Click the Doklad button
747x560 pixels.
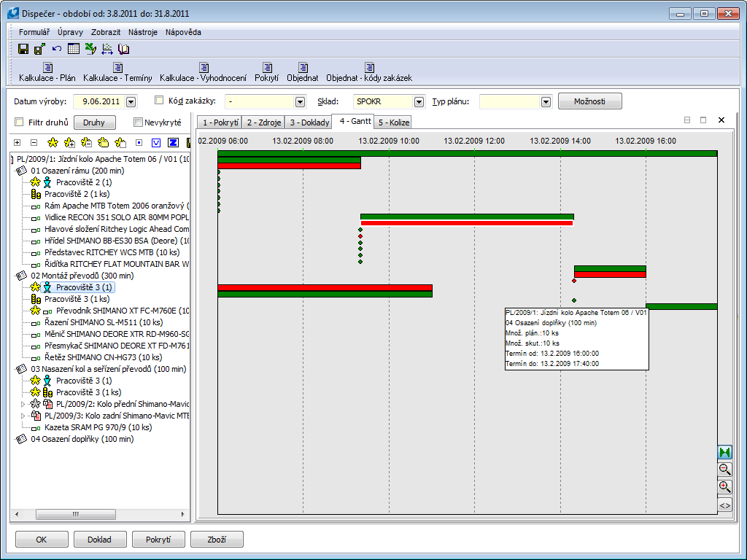tap(99, 539)
